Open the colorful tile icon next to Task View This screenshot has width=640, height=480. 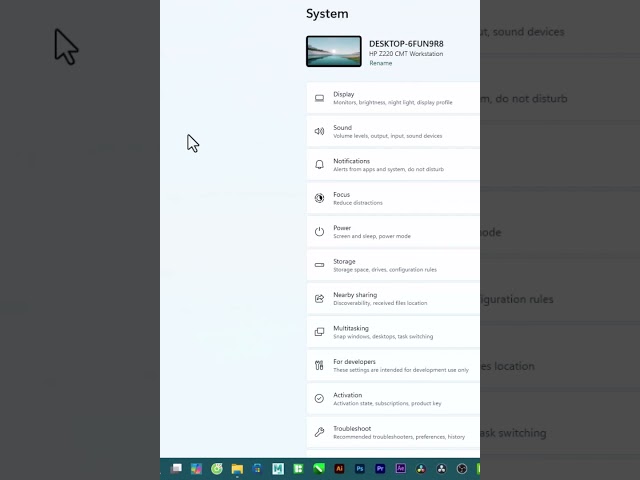pyautogui.click(x=196, y=469)
